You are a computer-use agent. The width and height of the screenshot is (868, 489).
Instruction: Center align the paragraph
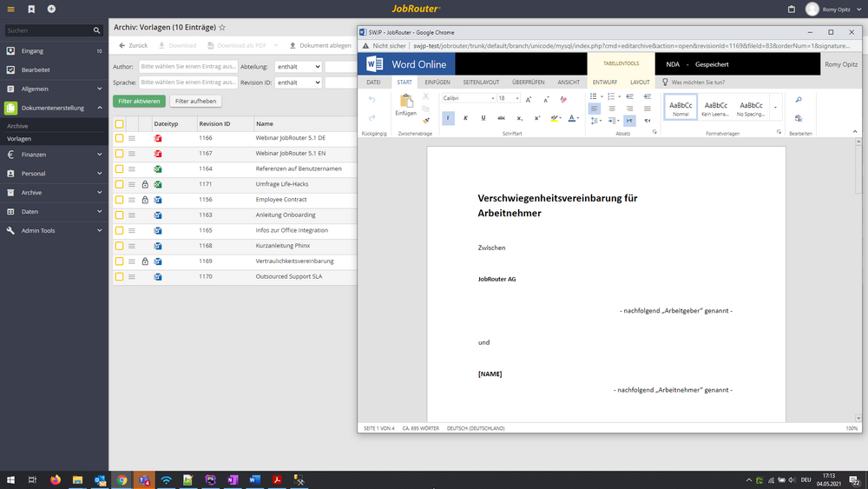point(612,109)
